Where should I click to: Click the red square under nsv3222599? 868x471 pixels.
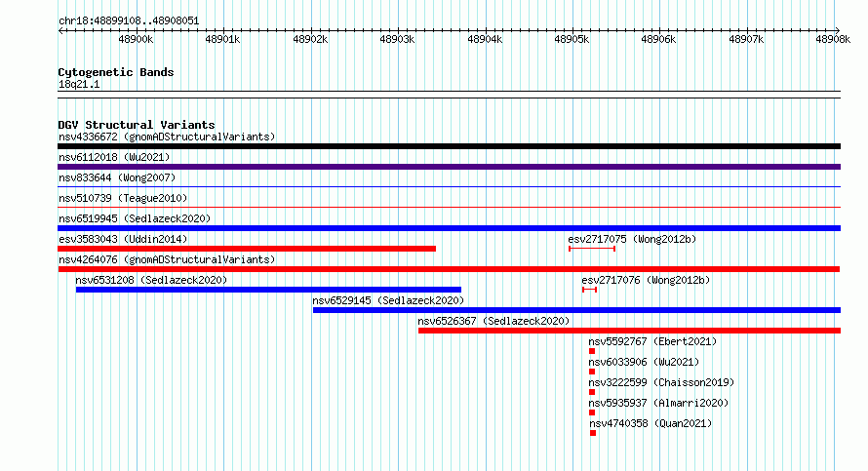tap(592, 392)
